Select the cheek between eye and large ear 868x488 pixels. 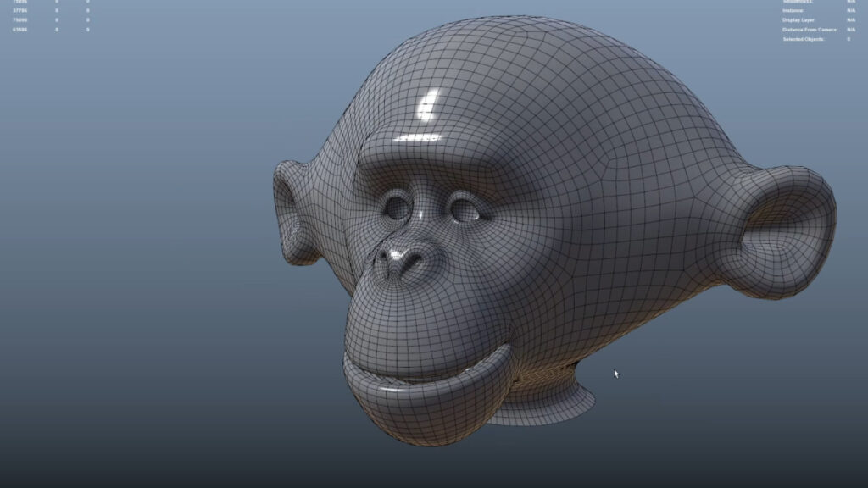(x=593, y=237)
